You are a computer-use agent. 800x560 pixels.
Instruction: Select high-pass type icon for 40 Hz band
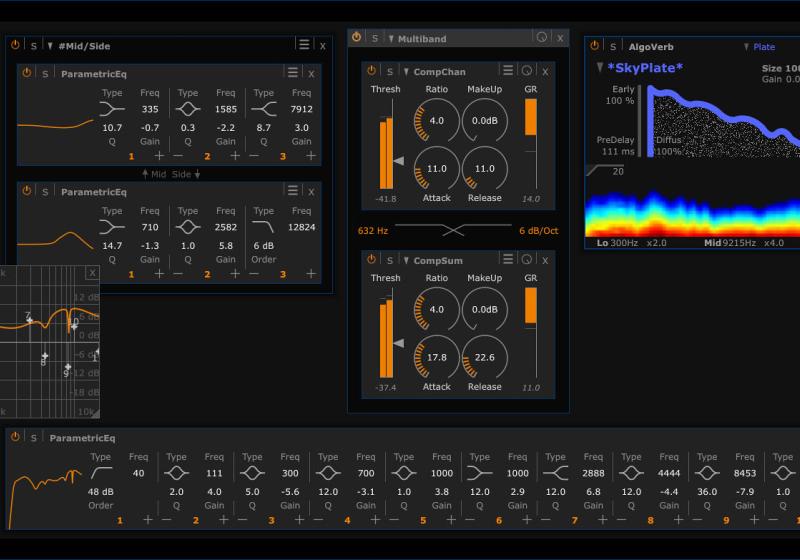(101, 473)
